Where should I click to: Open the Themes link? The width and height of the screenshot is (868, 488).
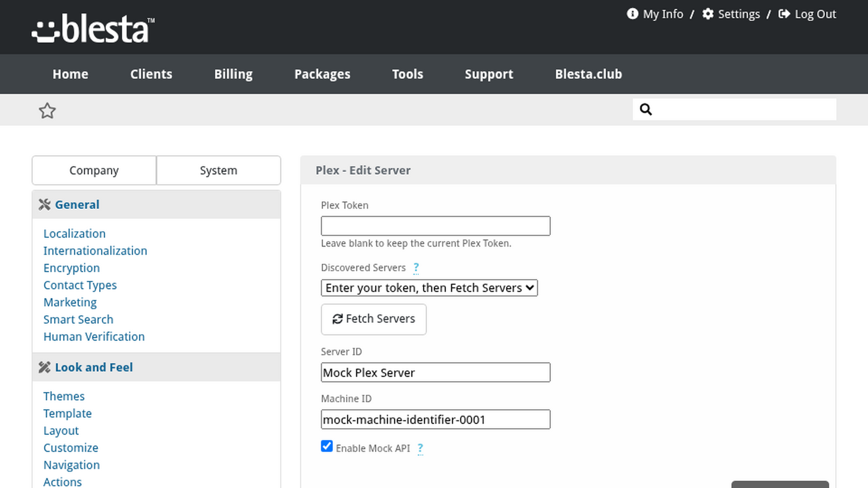coord(64,396)
